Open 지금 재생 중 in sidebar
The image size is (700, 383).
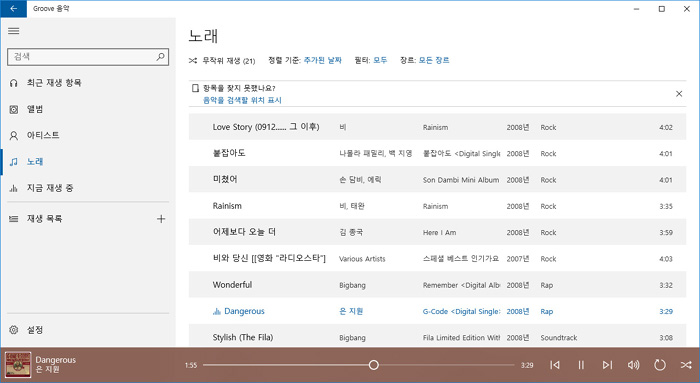point(88,188)
